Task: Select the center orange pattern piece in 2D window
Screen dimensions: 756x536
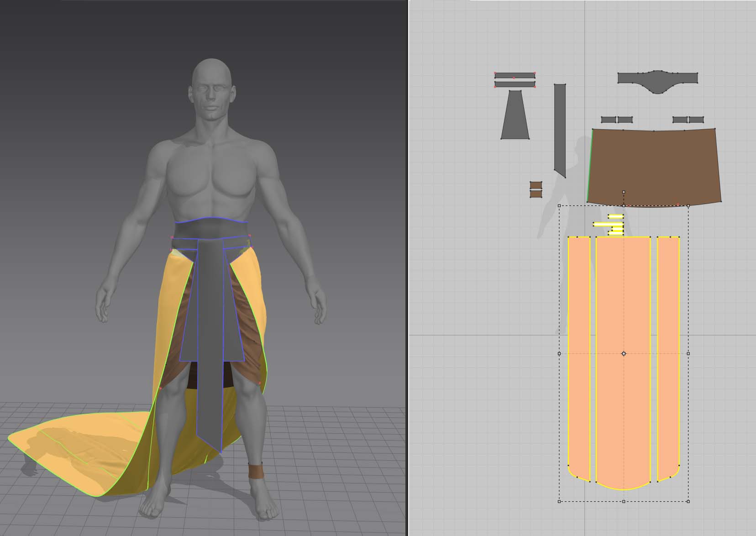Action: click(623, 363)
